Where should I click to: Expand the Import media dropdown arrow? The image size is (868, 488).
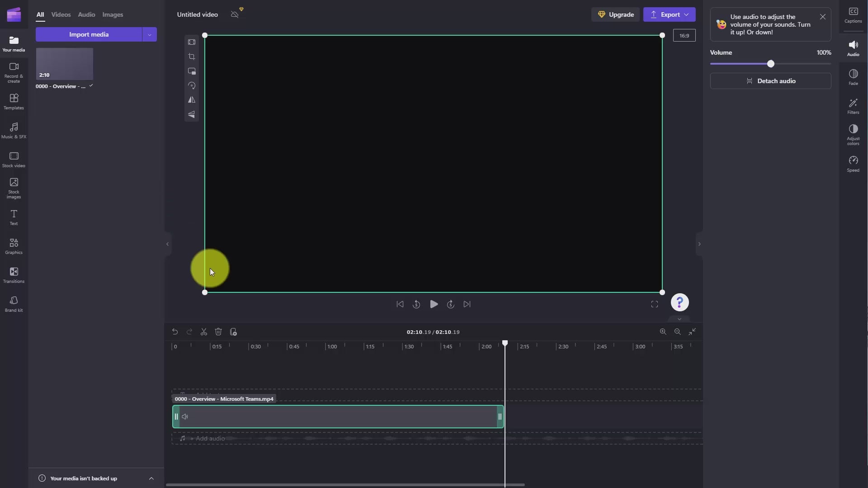150,35
